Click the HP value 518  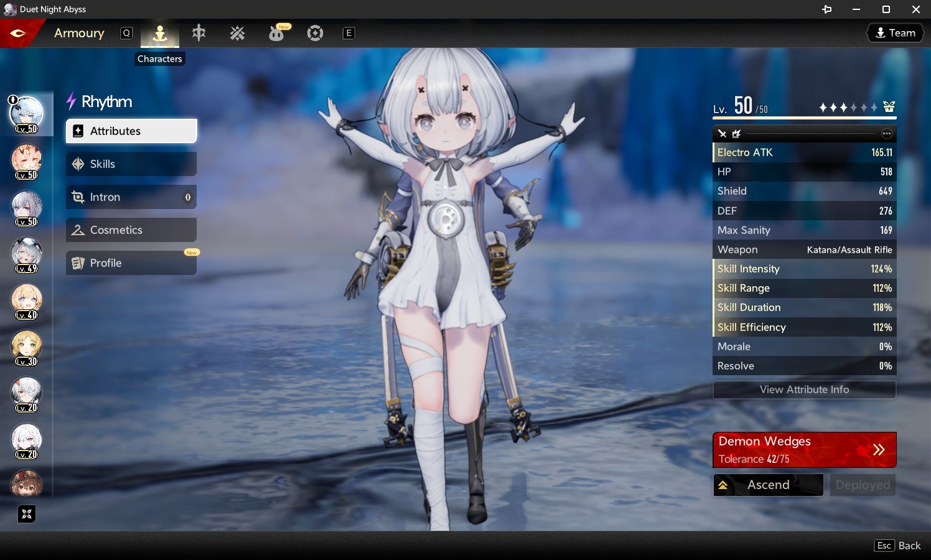pos(886,172)
